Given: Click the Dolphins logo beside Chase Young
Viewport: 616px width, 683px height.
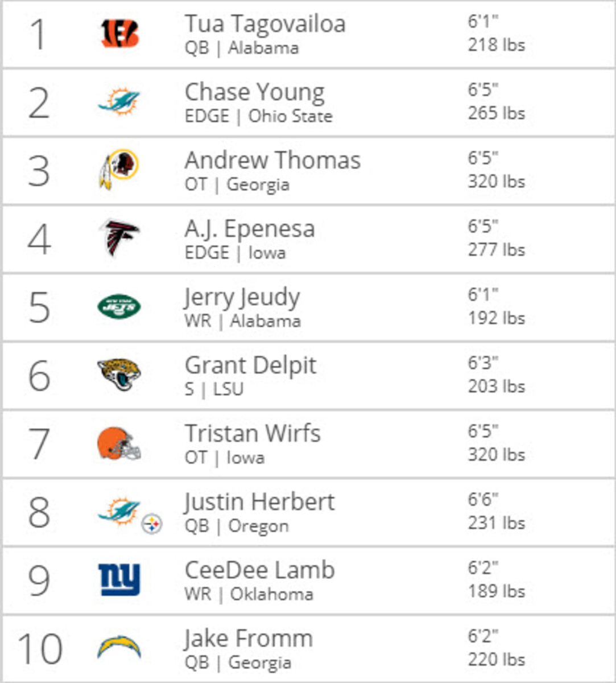Looking at the screenshot, I should pos(119,102).
